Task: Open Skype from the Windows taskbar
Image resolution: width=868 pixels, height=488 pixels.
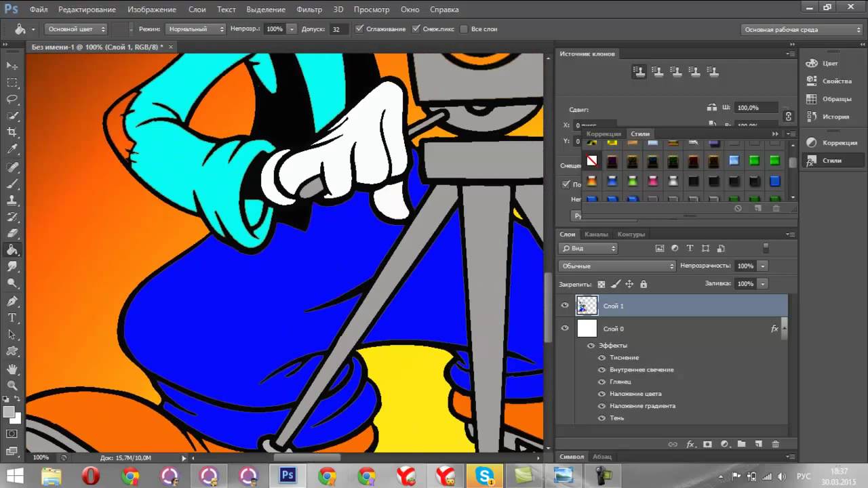Action: point(485,476)
